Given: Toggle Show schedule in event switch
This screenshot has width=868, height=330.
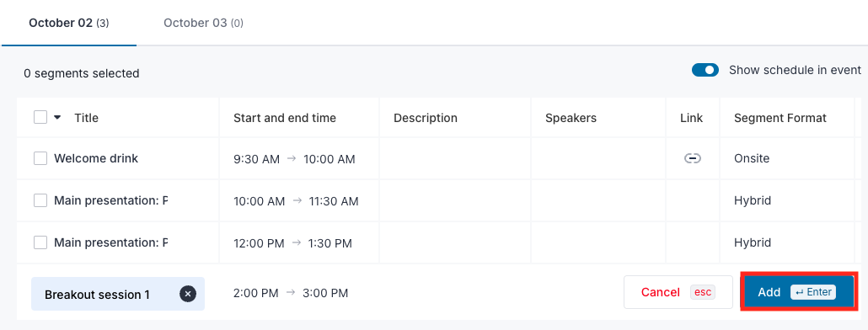Looking at the screenshot, I should point(705,70).
